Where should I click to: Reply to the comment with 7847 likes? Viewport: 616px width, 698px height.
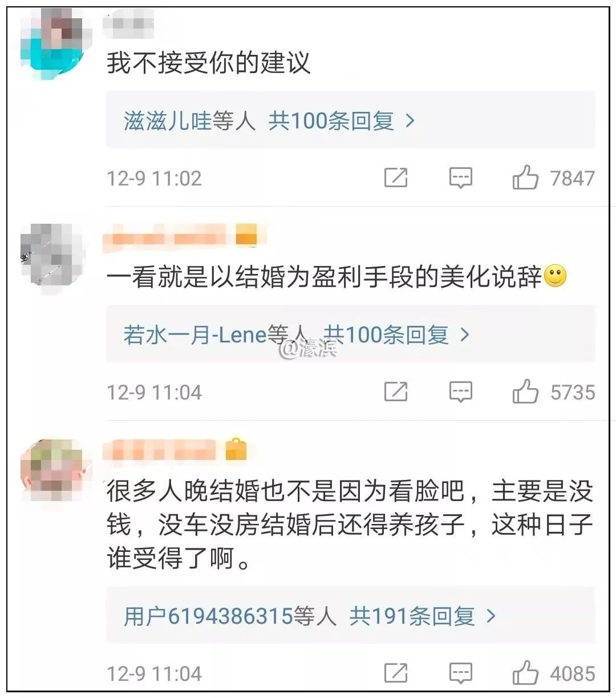click(x=460, y=178)
